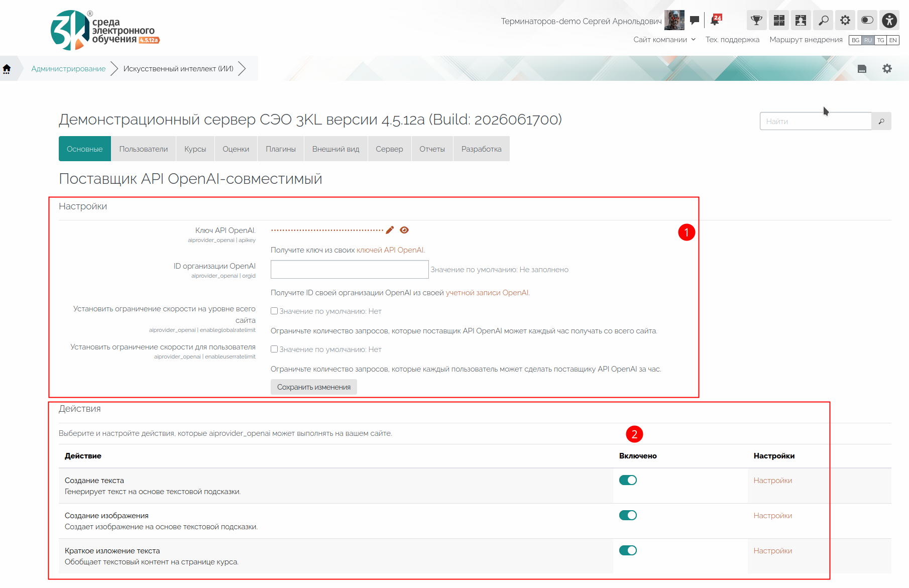Viewport: 909px width, 588px height.
Task: Reveal the API key with eye icon
Action: click(x=404, y=230)
